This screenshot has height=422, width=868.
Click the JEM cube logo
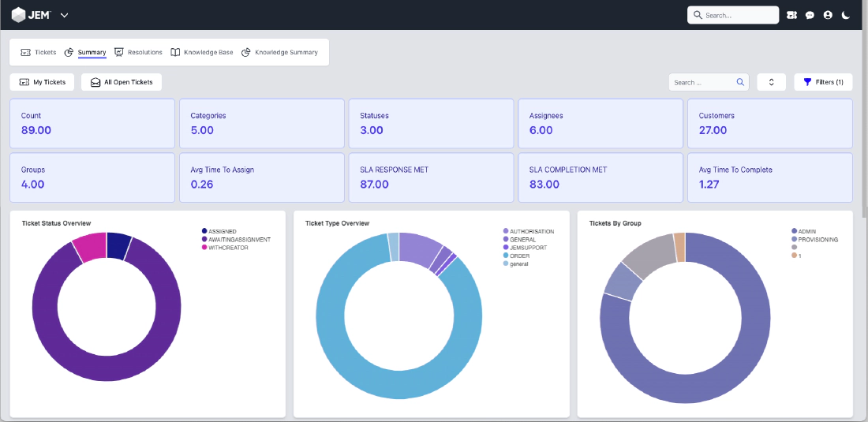coord(19,15)
